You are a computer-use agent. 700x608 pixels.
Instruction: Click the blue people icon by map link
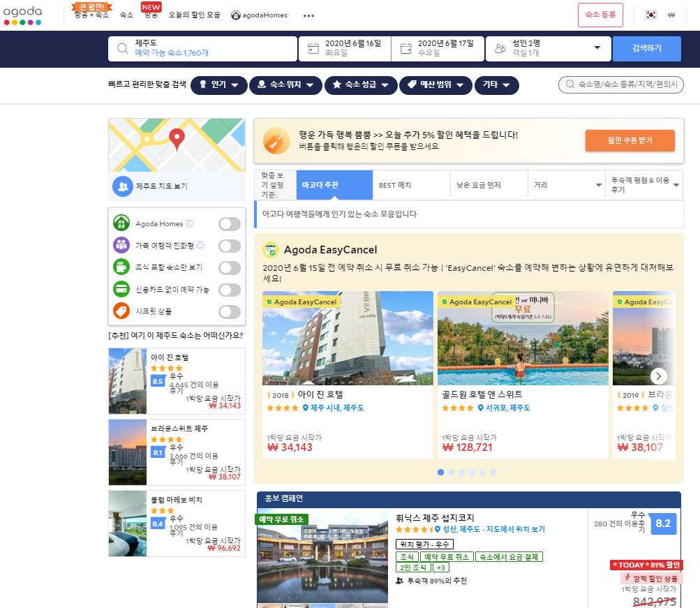123,186
